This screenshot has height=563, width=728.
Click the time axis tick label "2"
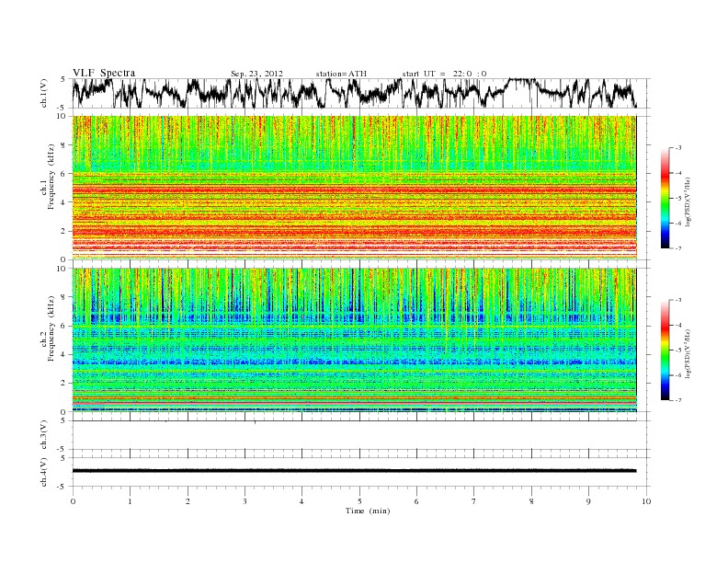pos(188,501)
